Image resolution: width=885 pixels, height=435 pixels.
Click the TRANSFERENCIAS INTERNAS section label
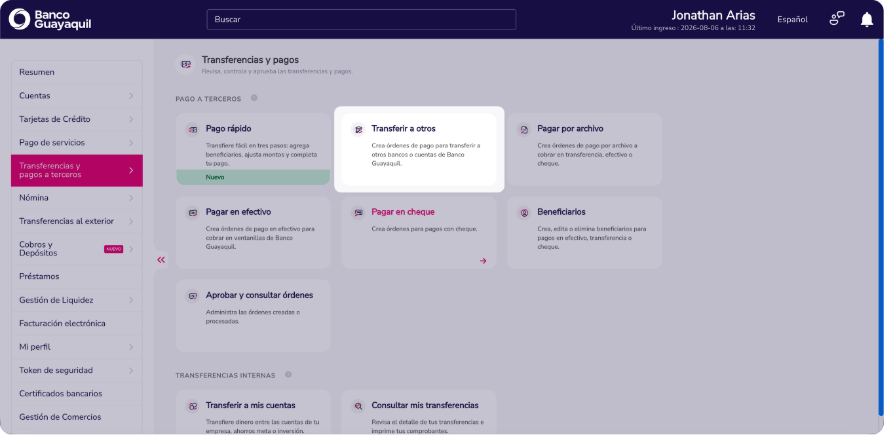225,375
